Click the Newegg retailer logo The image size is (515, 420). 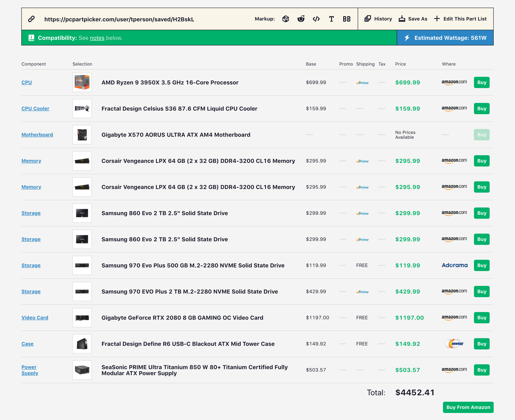[x=455, y=344]
